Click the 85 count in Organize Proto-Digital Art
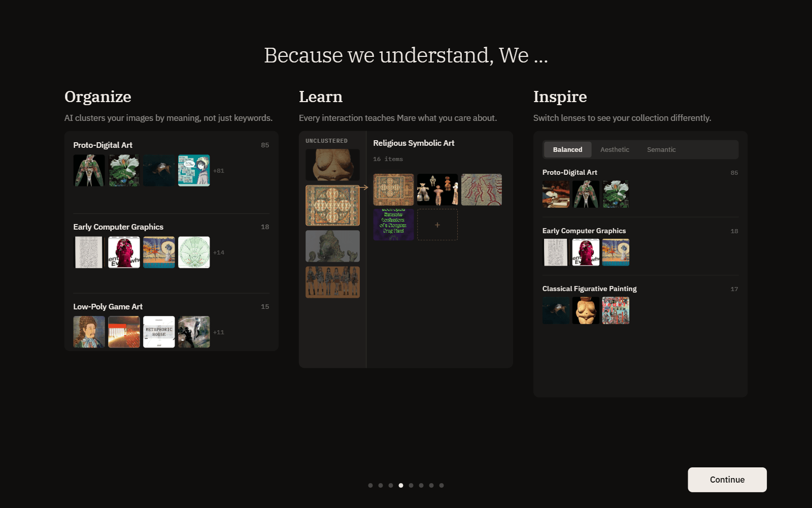Screen dimensions: 812x508 click(x=265, y=145)
